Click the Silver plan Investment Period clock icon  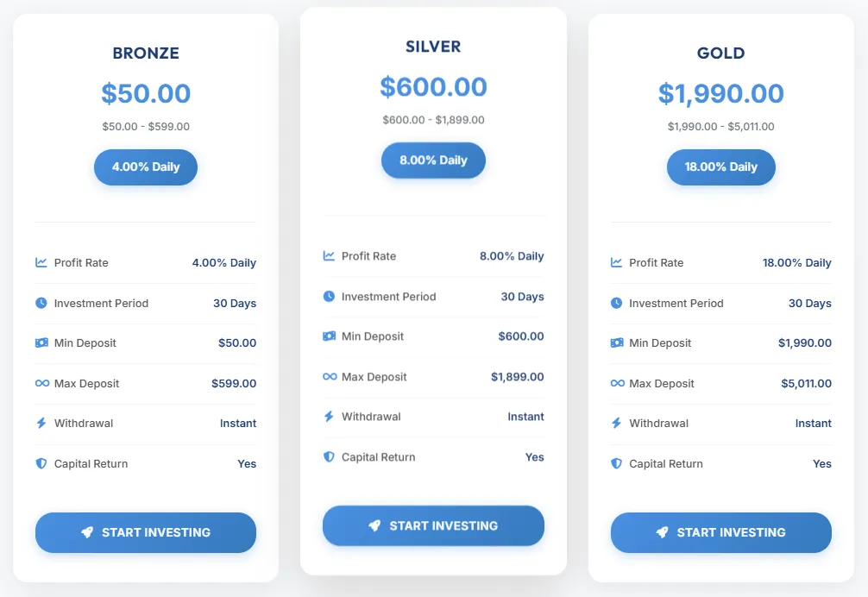coord(329,296)
